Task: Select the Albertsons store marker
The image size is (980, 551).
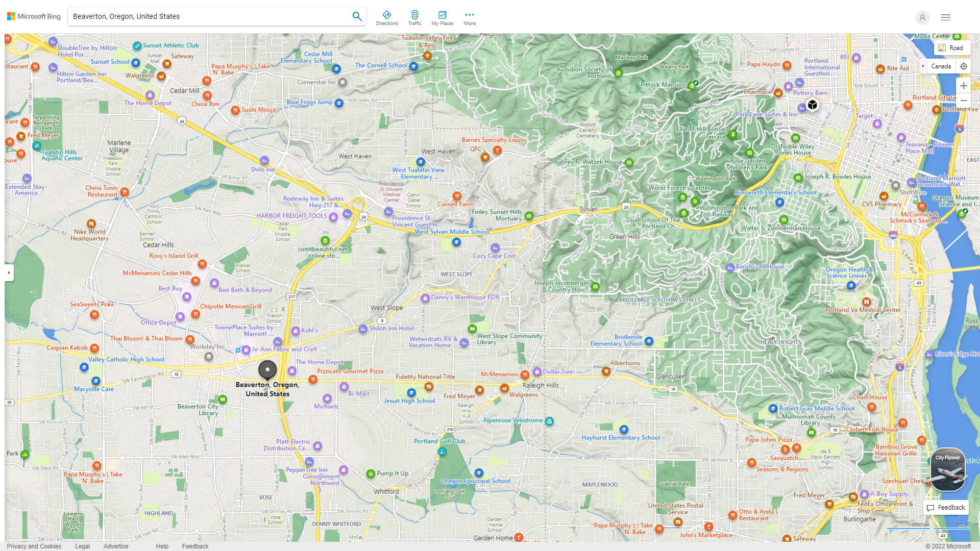Action: click(606, 371)
